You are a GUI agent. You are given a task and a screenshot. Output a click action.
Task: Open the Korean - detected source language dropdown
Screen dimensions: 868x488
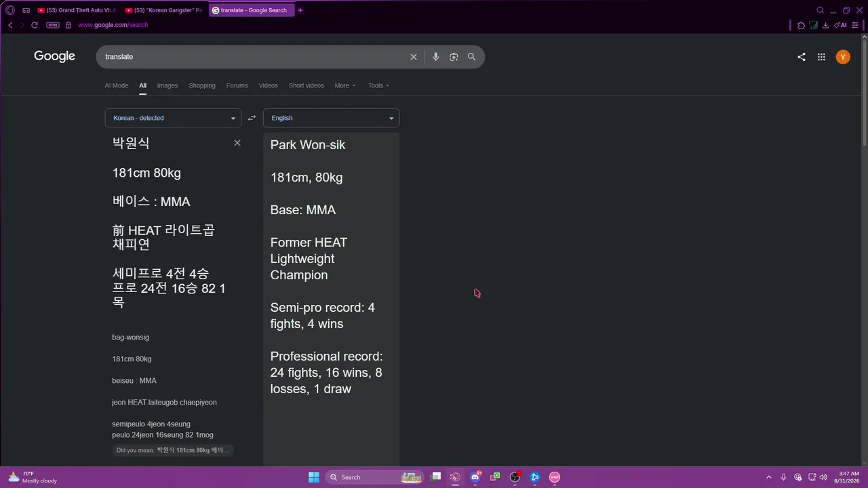173,118
